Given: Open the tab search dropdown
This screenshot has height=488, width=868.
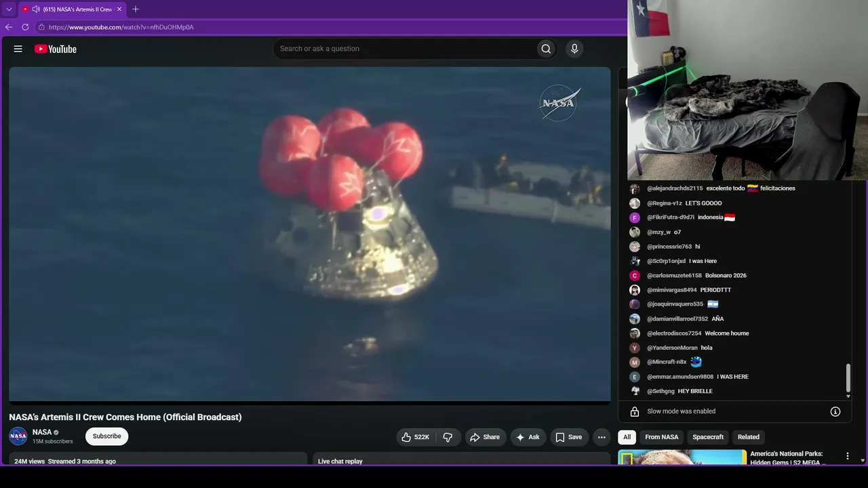Looking at the screenshot, I should [x=9, y=9].
